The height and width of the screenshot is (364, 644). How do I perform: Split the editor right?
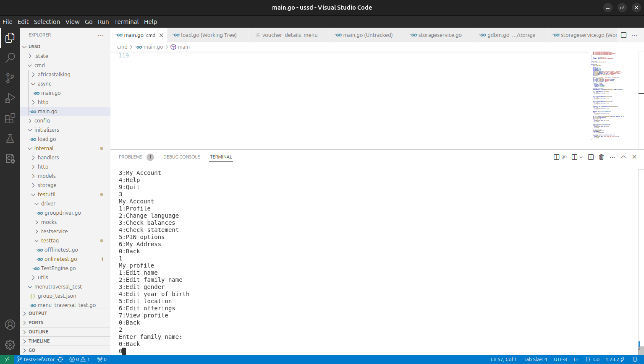[x=623, y=35]
